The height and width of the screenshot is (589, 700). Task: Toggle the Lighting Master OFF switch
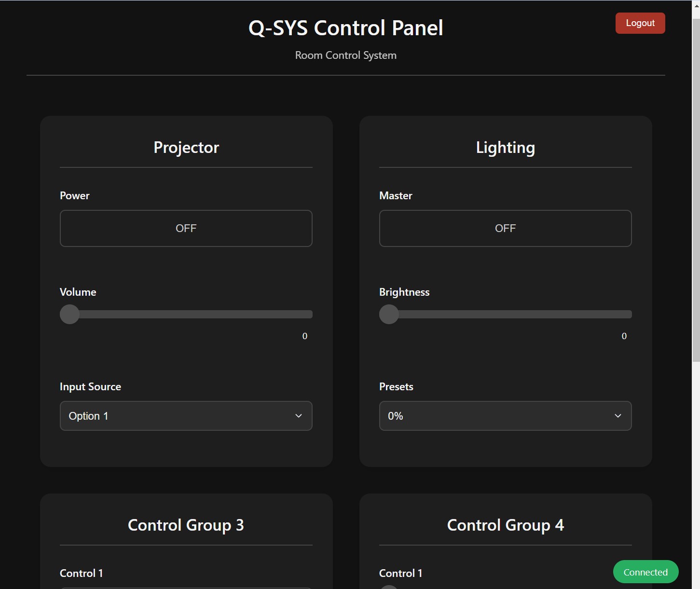[x=505, y=228]
